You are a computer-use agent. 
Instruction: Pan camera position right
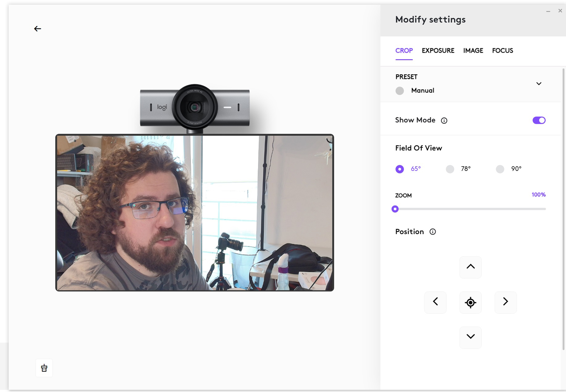click(506, 302)
